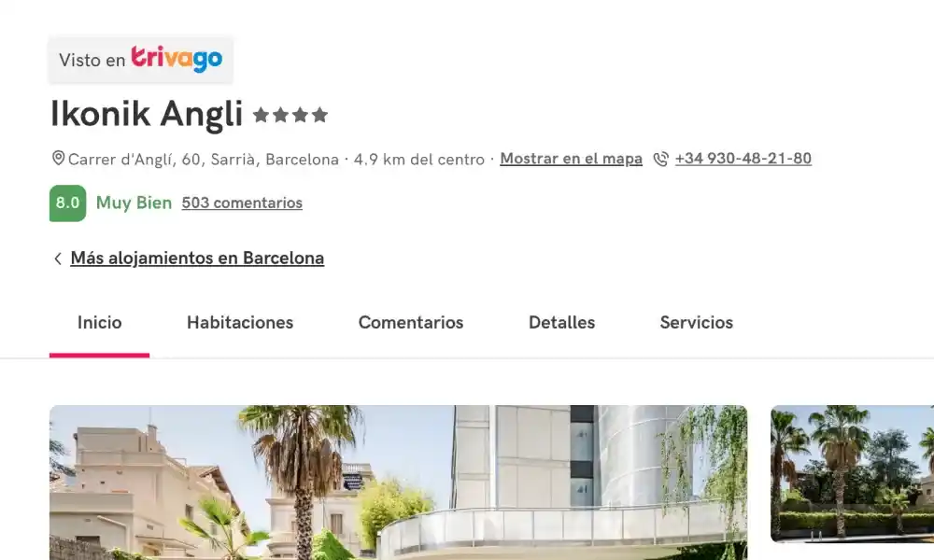934x560 pixels.
Task: Switch to the Habitaciones tab
Action: click(x=240, y=323)
